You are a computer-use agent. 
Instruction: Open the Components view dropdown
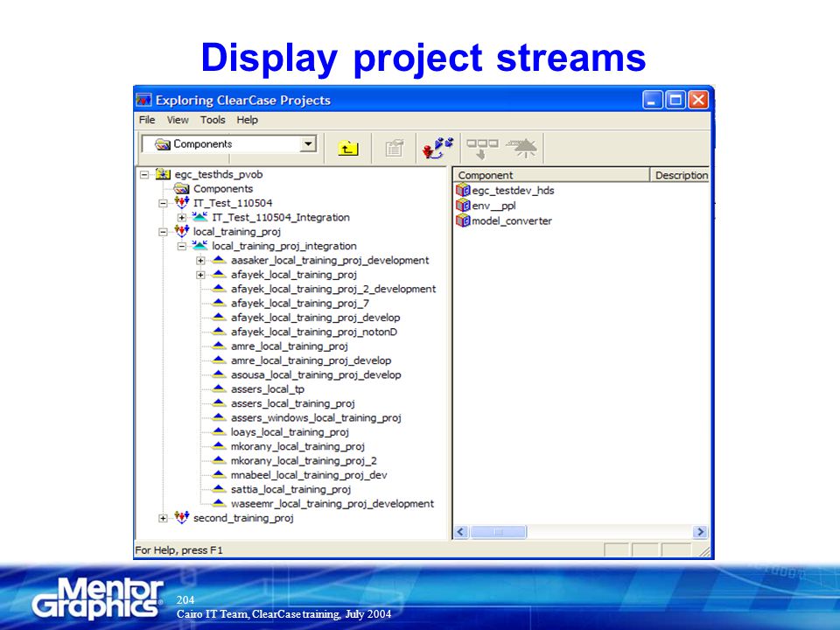point(308,144)
